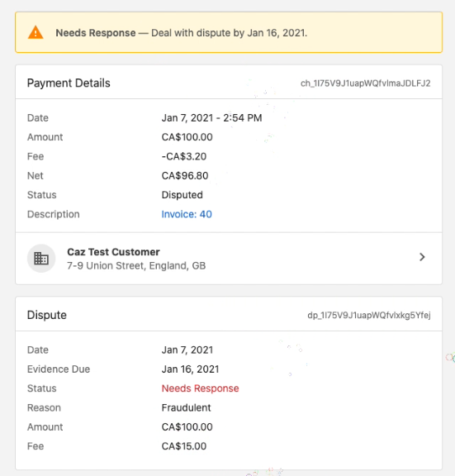The image size is (455, 476).
Task: Click the Payment Details heading
Action: coord(69,83)
